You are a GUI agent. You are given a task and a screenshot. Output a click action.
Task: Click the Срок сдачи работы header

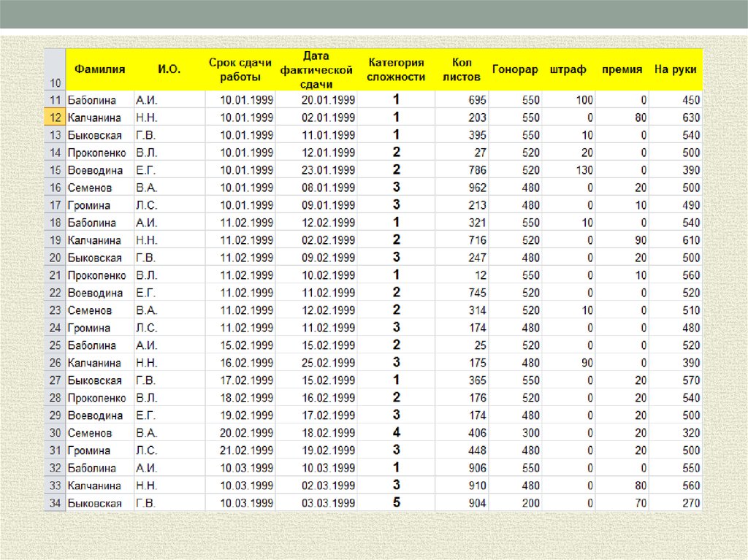point(240,70)
